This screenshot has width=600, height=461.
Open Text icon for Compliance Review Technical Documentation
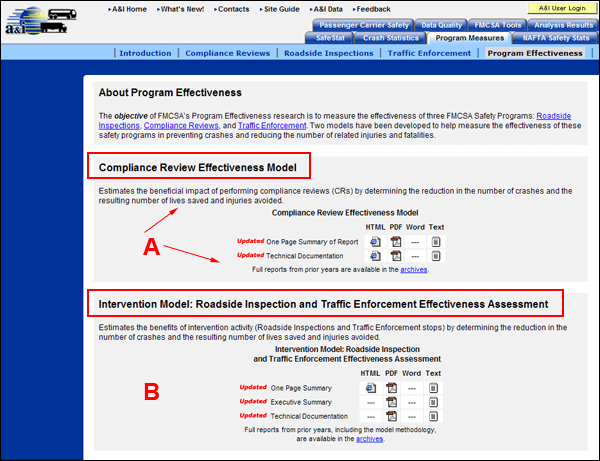(436, 256)
